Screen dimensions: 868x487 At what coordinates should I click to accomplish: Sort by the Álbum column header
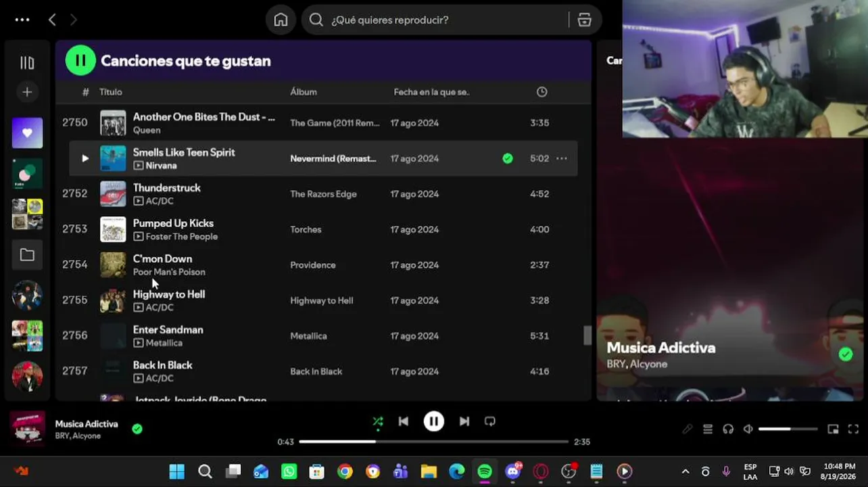[x=304, y=92]
